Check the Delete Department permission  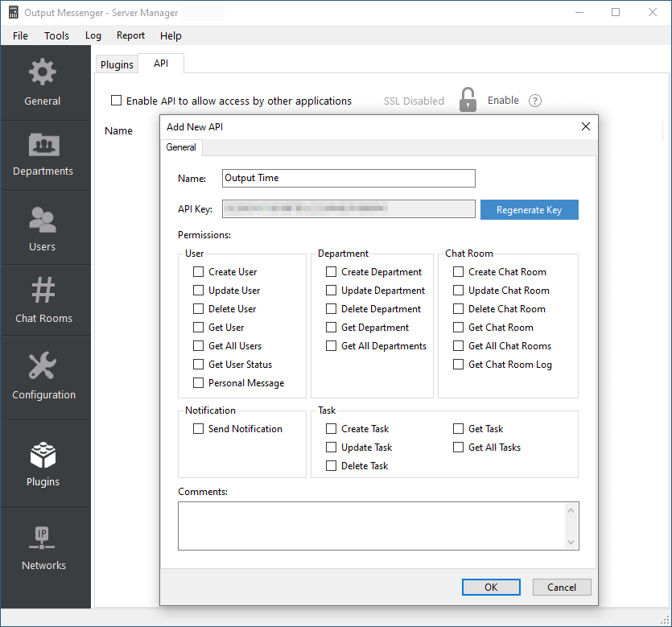pyautogui.click(x=331, y=308)
